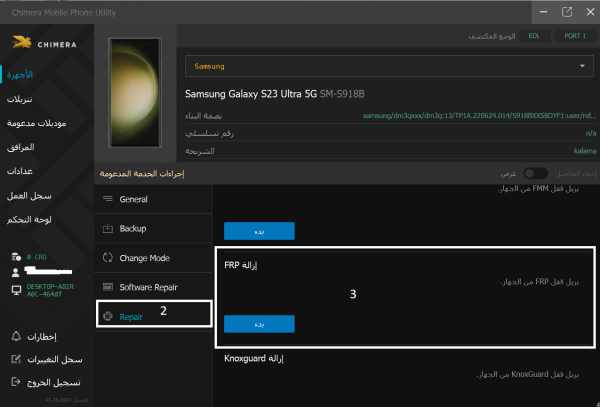Viewport: 600px width, 407px height.
Task: Click the blue بدء button under FMM removal
Action: pyautogui.click(x=259, y=231)
